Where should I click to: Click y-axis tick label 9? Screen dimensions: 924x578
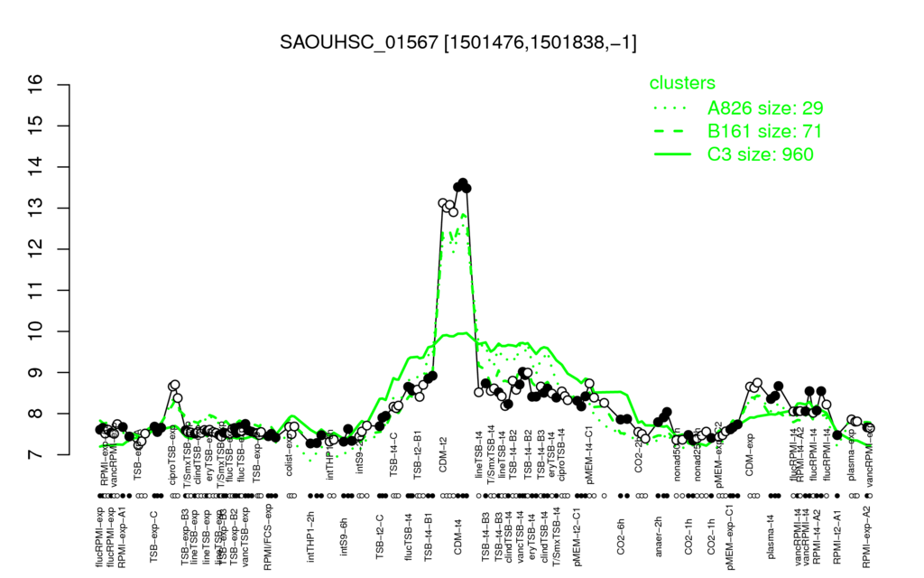click(x=36, y=373)
